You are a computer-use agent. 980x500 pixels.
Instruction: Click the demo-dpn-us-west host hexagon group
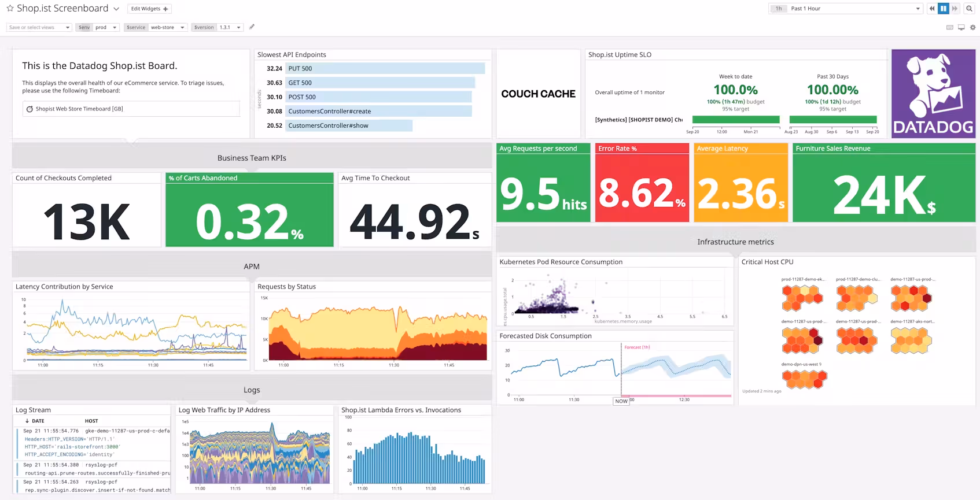tap(804, 379)
